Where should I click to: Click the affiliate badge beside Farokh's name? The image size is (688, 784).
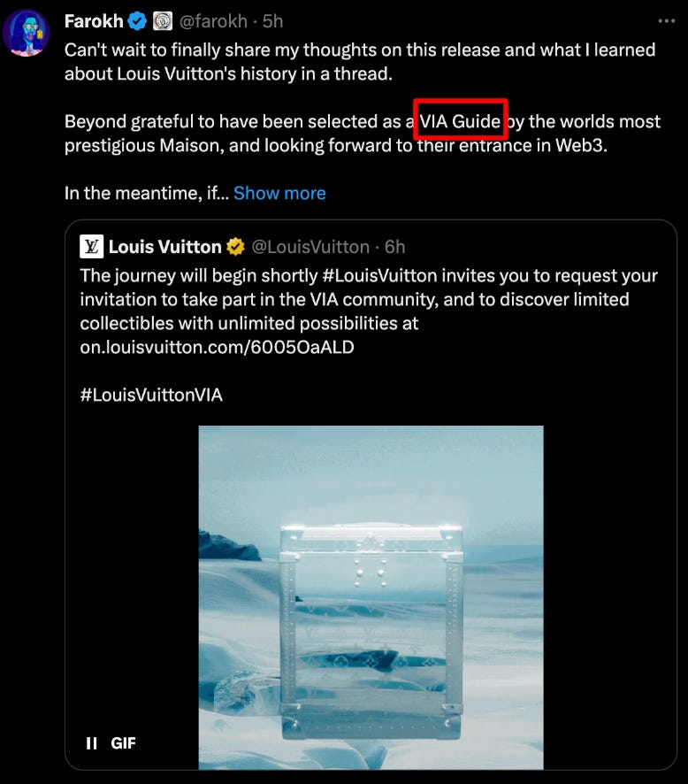(x=163, y=21)
